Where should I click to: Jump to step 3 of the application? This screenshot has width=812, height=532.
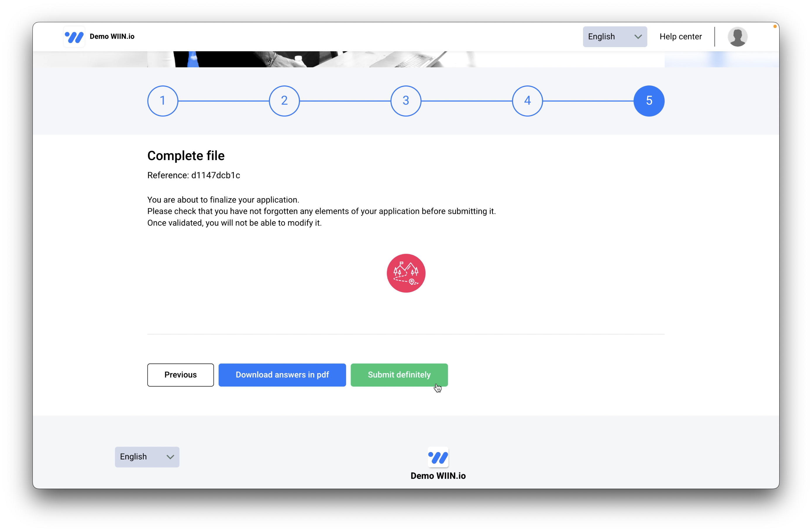[x=406, y=101]
